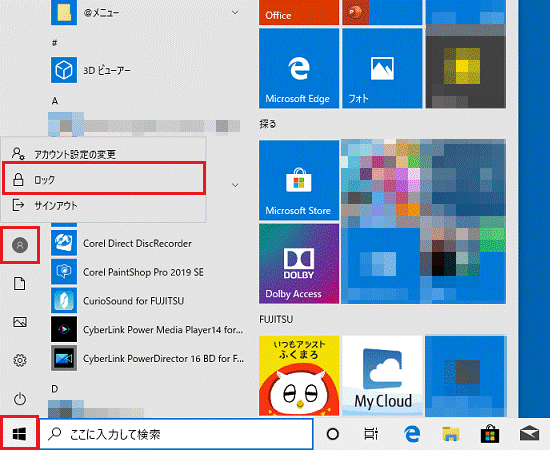
Task: Open the @メニュー folder icon
Action: [64, 13]
